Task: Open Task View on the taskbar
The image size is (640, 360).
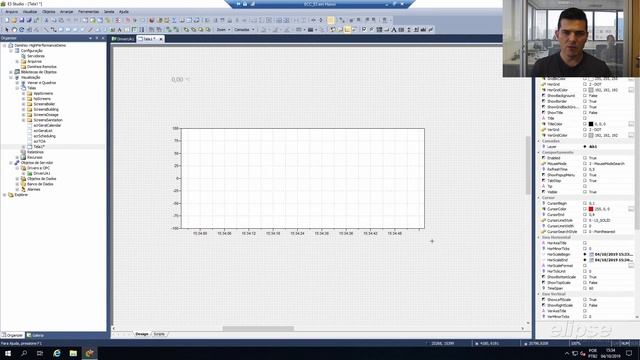Action: click(40, 353)
